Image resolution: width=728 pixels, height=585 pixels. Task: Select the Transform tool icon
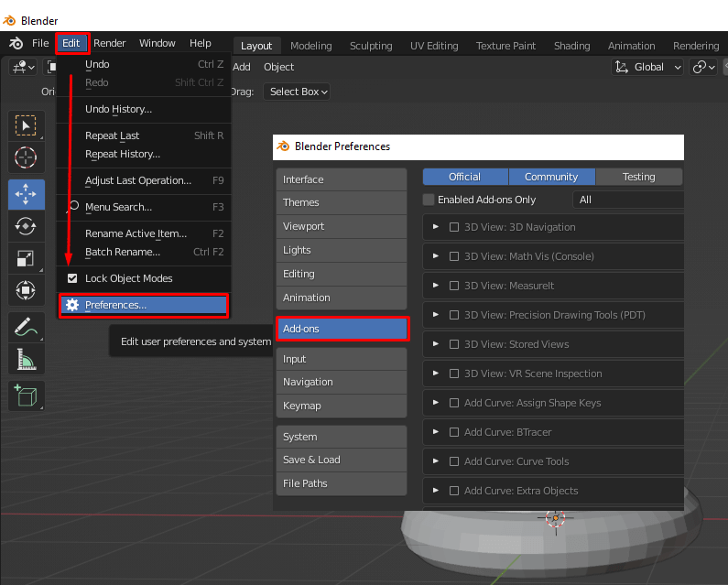tap(26, 291)
